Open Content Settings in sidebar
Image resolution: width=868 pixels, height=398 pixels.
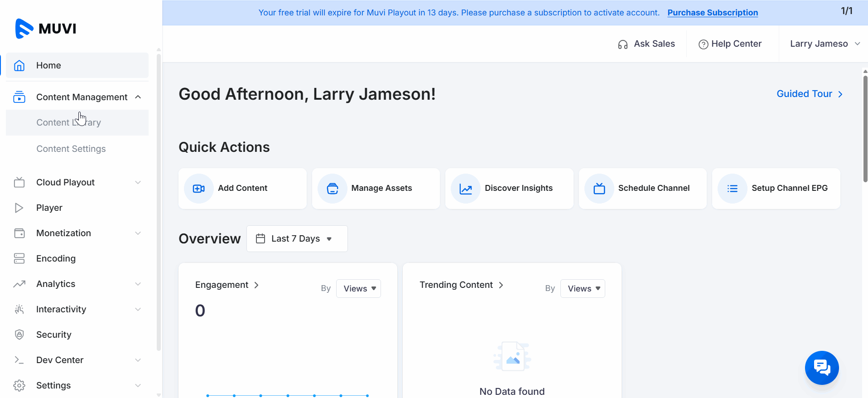pyautogui.click(x=71, y=149)
